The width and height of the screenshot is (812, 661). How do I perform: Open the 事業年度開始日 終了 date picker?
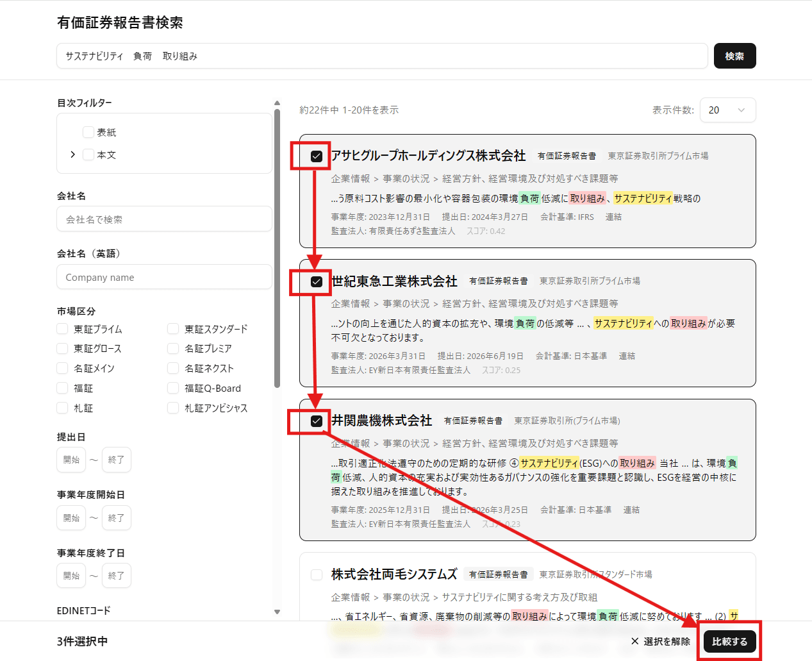coord(116,518)
